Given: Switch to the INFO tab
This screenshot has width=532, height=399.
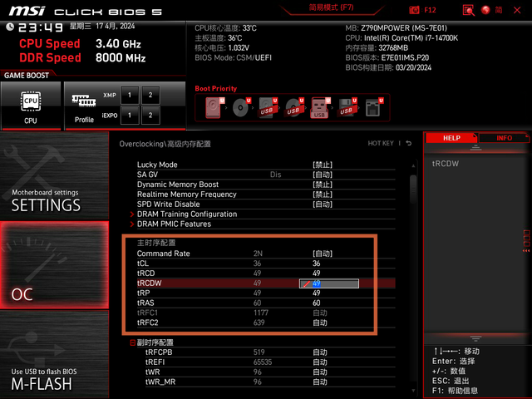Looking at the screenshot, I should click(x=505, y=138).
